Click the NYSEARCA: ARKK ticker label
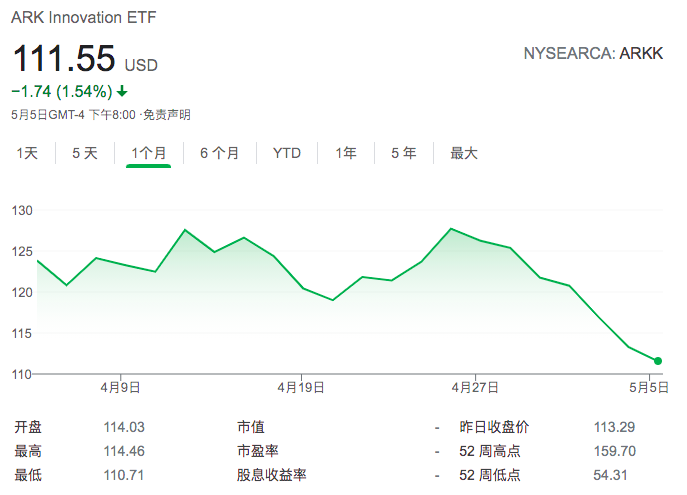Viewport: 687px width, 495px height. 593,53
